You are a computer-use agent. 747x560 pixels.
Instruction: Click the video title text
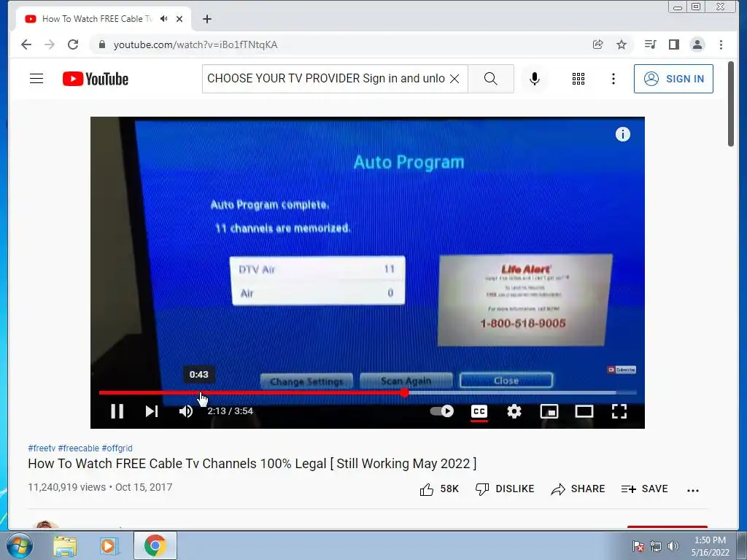tap(252, 464)
